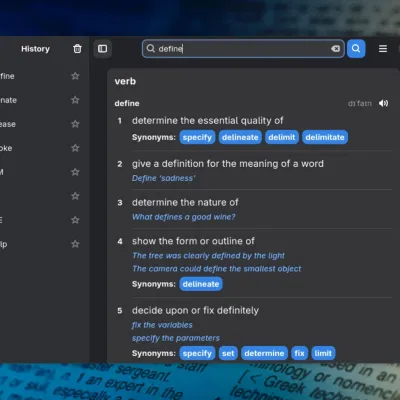Open synonym 'delimitate'

tap(325, 137)
